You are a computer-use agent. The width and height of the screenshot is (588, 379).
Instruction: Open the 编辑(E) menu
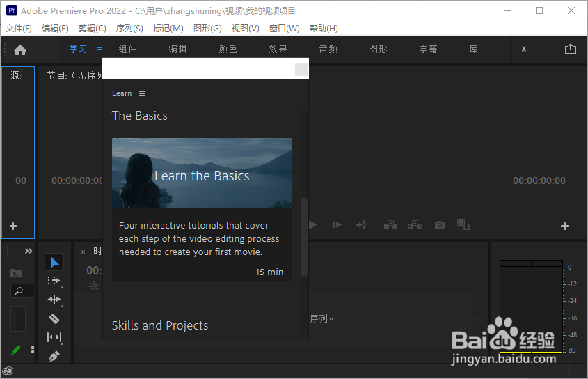[x=55, y=28]
